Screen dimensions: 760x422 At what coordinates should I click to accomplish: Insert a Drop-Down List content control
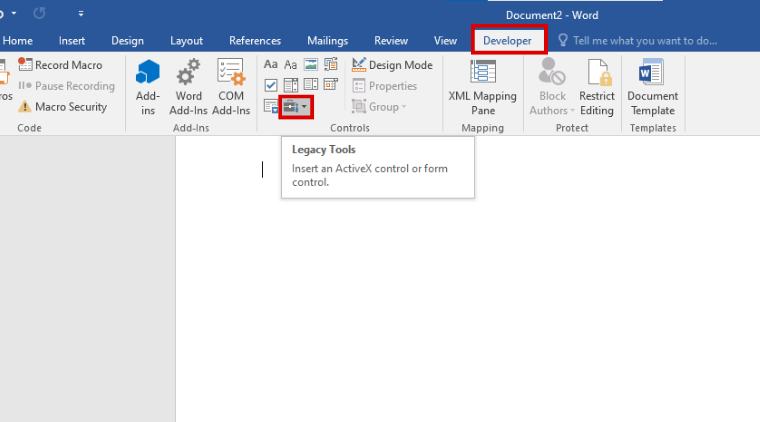311,85
